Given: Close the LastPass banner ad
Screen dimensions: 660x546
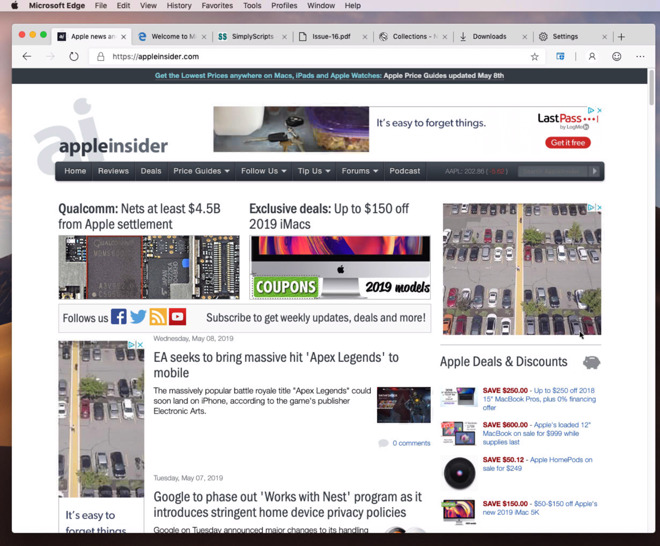Looking at the screenshot, I should coord(599,110).
